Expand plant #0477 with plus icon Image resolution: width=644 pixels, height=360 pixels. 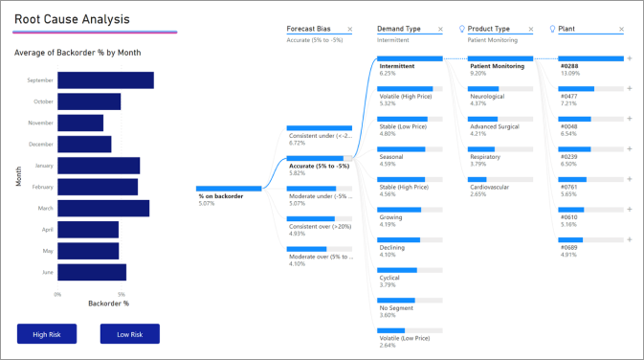click(x=630, y=88)
